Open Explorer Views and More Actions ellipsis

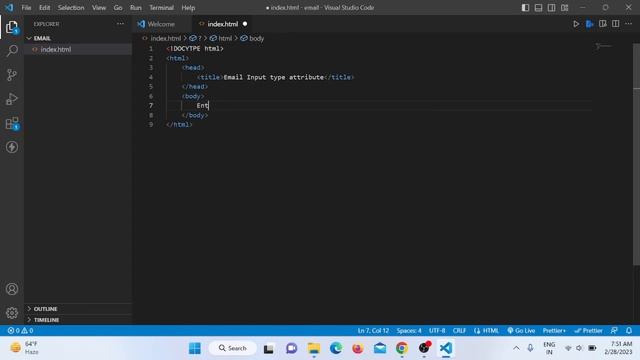120,24
